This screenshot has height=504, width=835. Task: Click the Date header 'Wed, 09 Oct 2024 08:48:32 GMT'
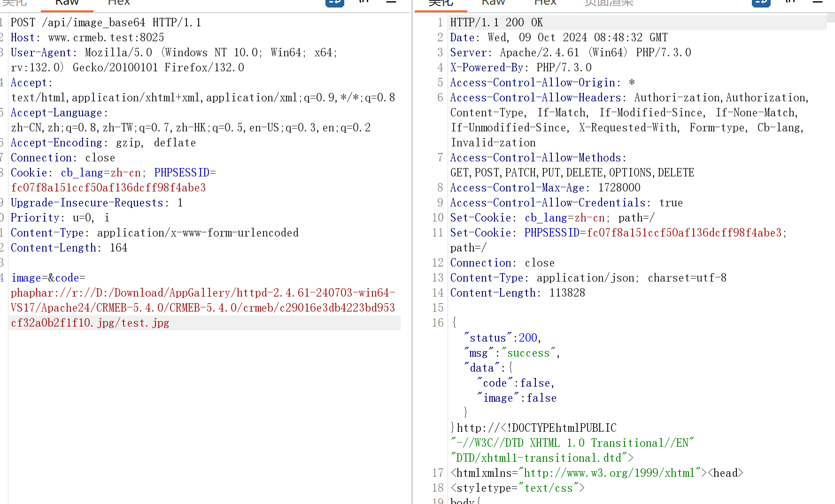pos(578,38)
